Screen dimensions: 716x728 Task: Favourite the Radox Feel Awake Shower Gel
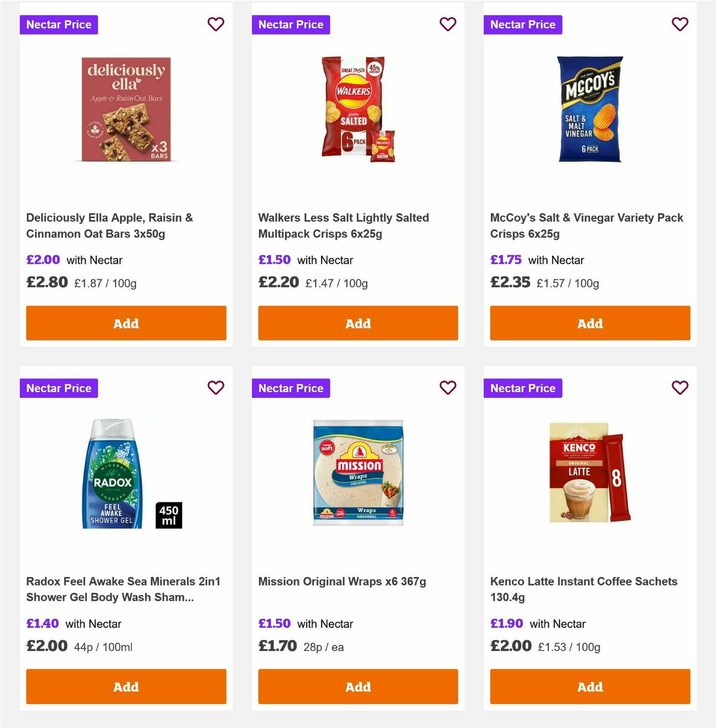pyautogui.click(x=215, y=388)
